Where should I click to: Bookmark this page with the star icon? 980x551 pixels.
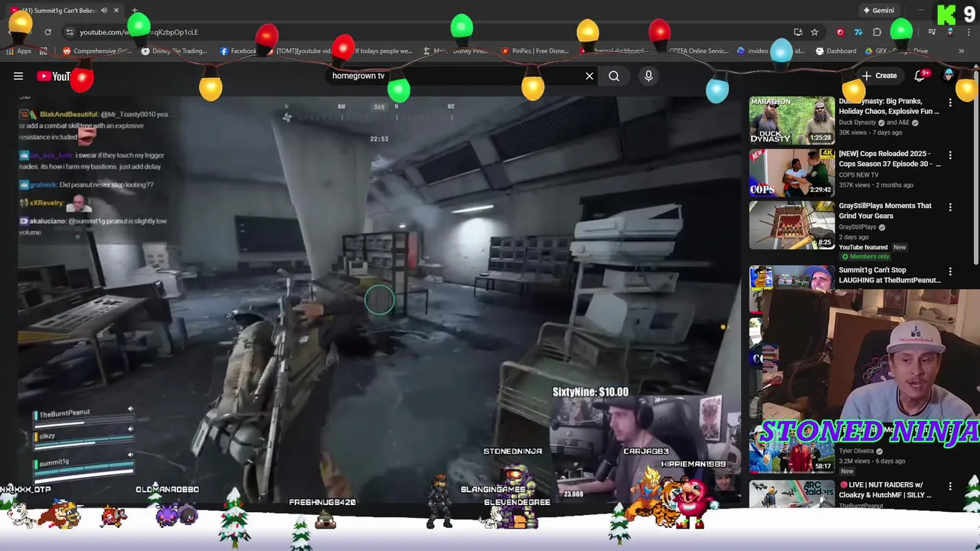815,32
